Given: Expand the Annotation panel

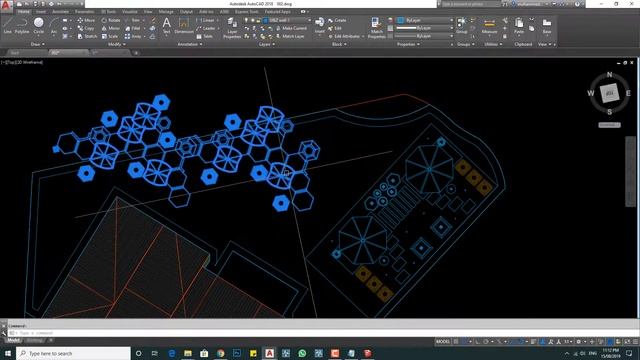Looking at the screenshot, I should coord(190,44).
